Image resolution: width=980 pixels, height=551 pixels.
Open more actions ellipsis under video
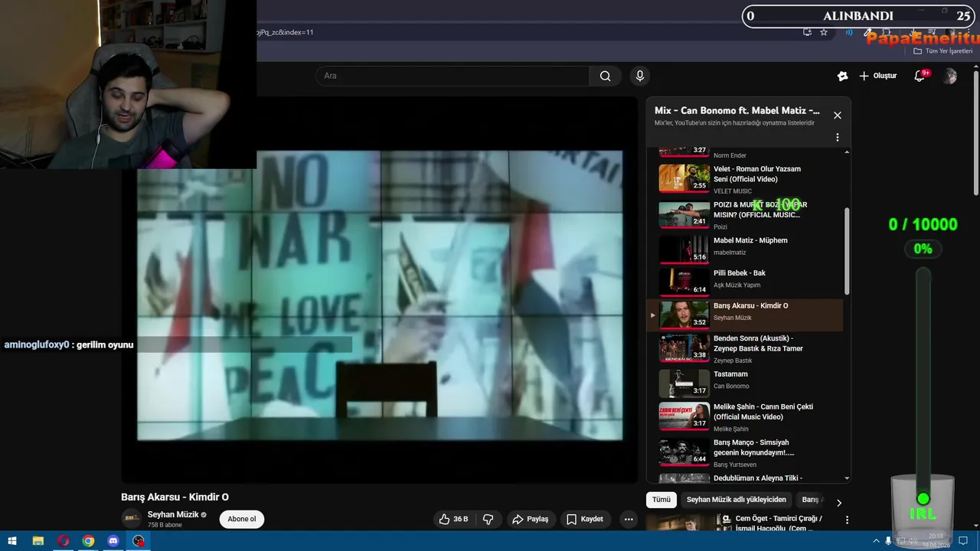point(629,519)
